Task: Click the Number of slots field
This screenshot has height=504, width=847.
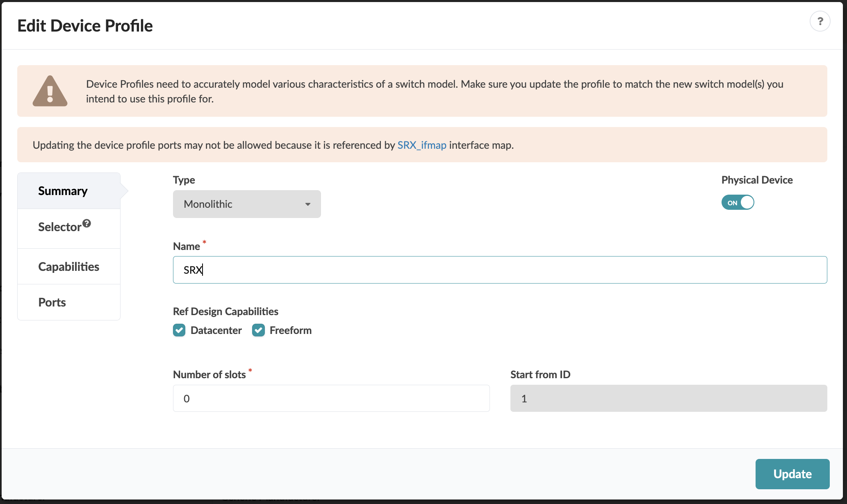Action: [x=331, y=398]
